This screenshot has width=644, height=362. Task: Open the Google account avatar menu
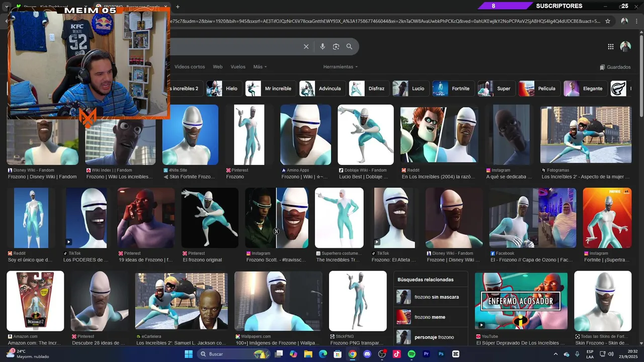pos(625,47)
